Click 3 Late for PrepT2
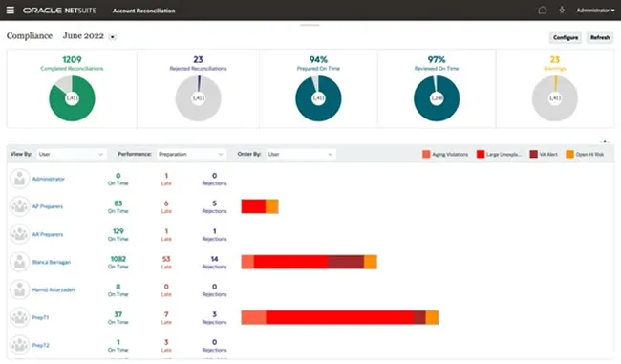The width and height of the screenshot is (621, 364). point(166,342)
